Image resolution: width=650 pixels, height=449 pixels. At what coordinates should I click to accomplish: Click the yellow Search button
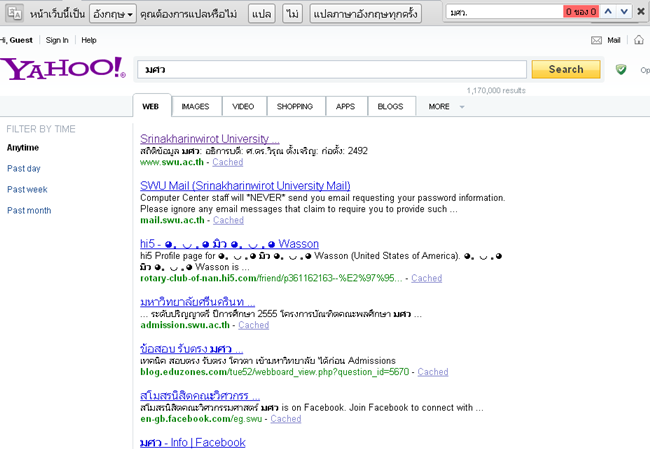click(566, 69)
